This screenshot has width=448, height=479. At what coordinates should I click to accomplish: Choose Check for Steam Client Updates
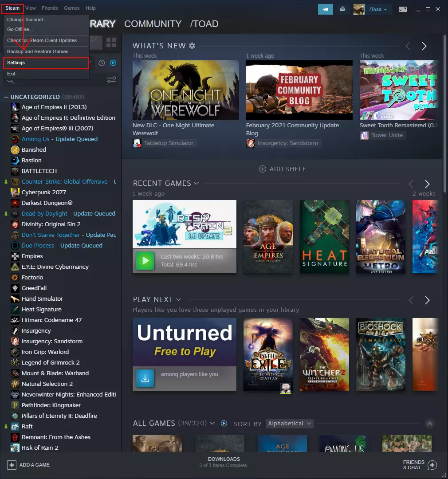[x=46, y=40]
